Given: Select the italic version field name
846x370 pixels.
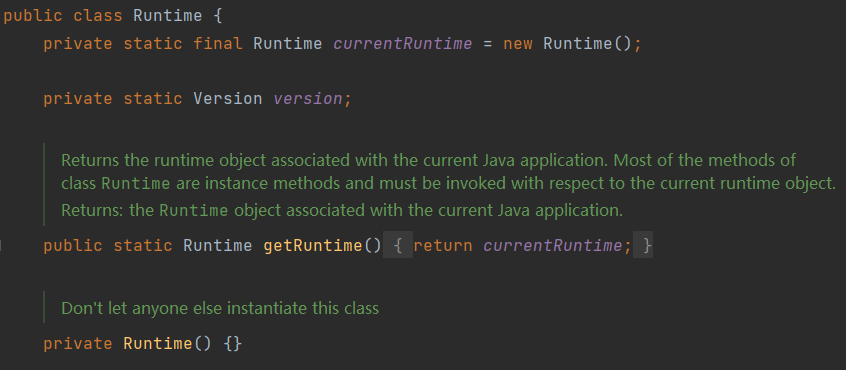Looking at the screenshot, I should [x=308, y=99].
